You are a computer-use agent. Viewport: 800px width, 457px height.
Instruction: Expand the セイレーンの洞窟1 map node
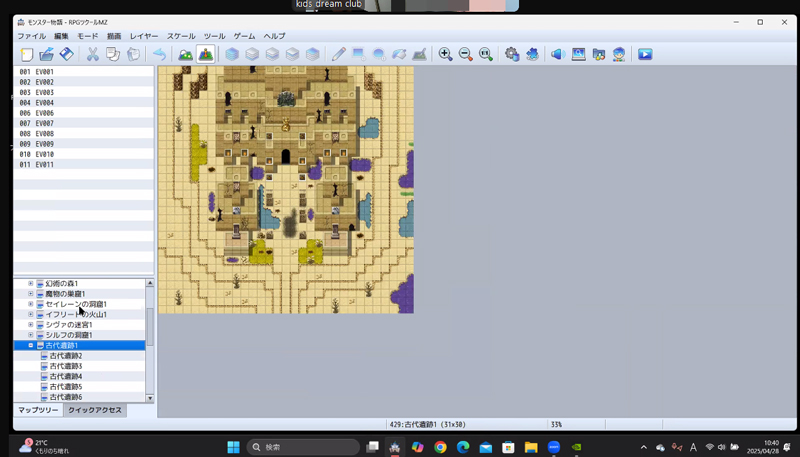click(31, 304)
